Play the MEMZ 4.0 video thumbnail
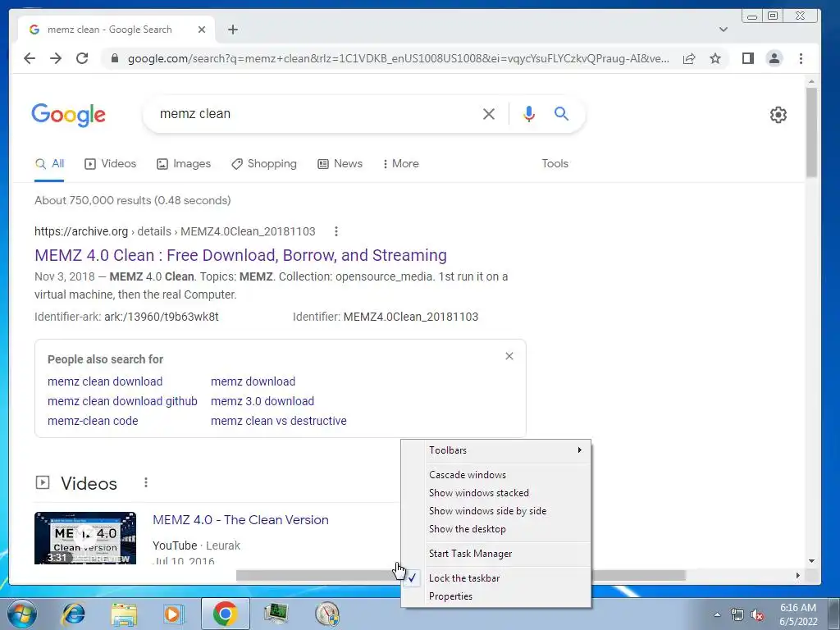Screen dimensions: 840x630 (85, 538)
